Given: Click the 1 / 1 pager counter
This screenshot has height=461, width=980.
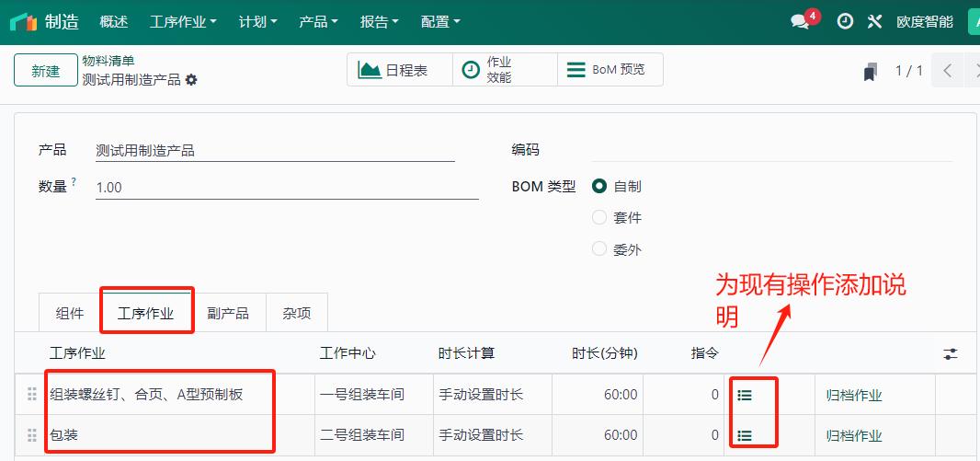Looking at the screenshot, I should tap(908, 71).
